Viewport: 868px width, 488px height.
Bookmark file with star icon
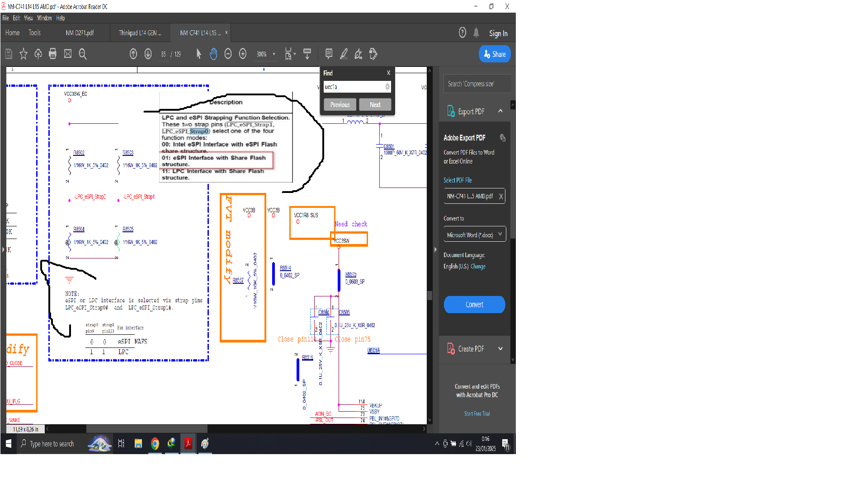24,54
